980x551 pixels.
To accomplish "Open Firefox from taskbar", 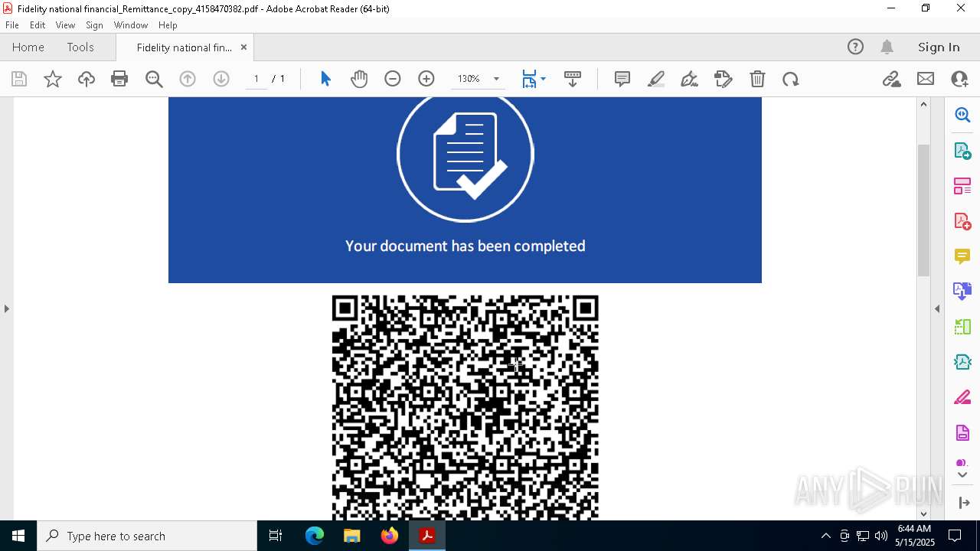I will tap(389, 536).
